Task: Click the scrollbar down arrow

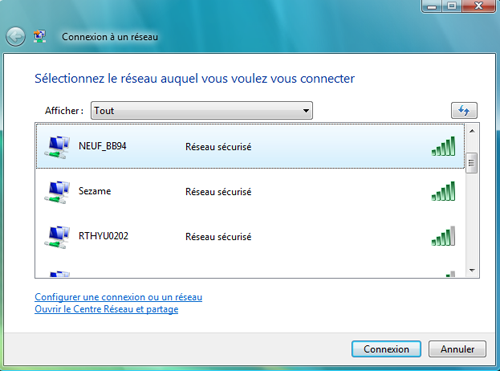Action: pyautogui.click(x=472, y=270)
